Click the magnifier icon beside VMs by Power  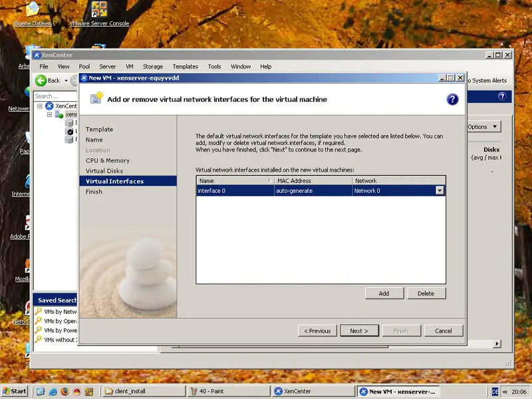(x=39, y=330)
